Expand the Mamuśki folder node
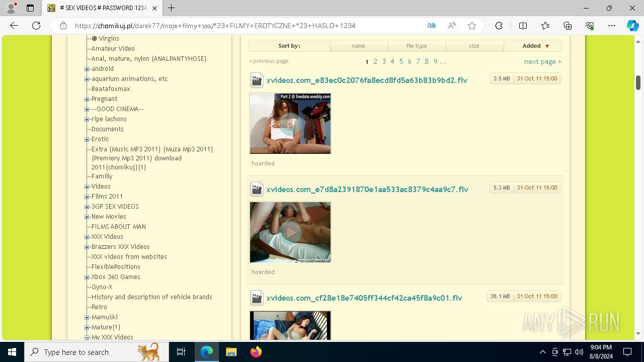The width and height of the screenshot is (644, 362). [87, 317]
